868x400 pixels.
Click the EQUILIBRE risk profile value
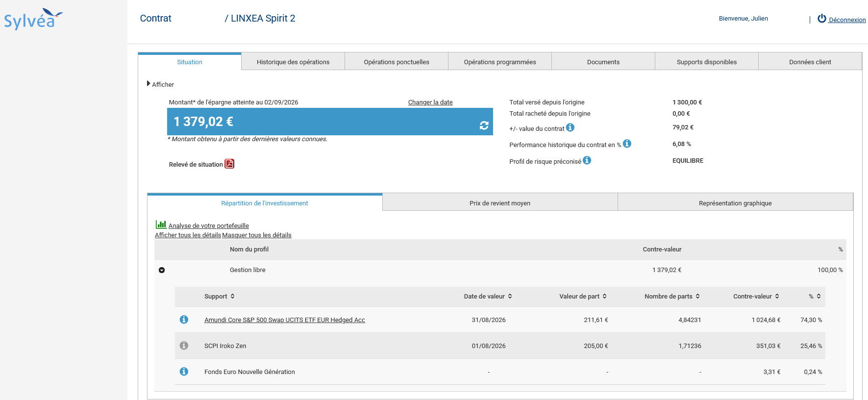(688, 161)
